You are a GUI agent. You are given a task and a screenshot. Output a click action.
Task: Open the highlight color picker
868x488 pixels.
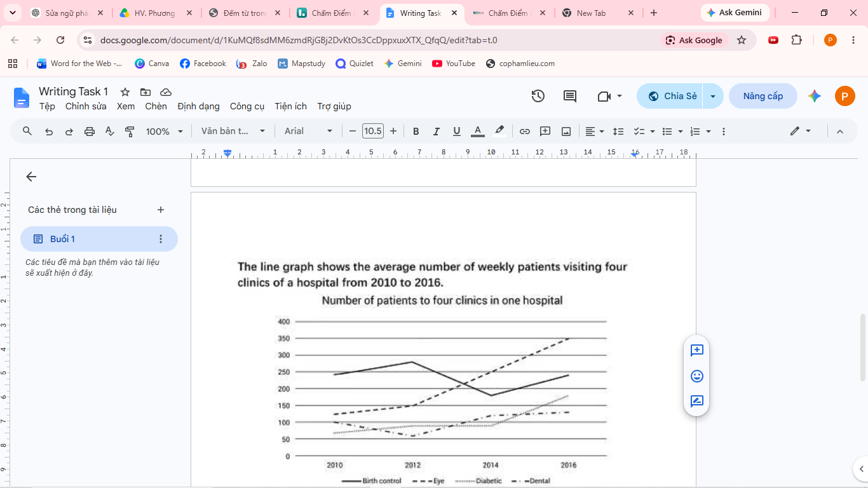[499, 132]
